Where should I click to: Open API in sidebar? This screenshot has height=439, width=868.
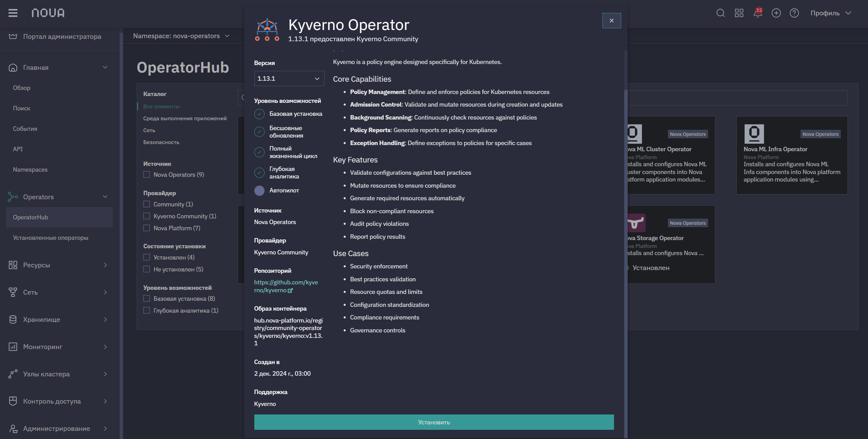(x=18, y=149)
